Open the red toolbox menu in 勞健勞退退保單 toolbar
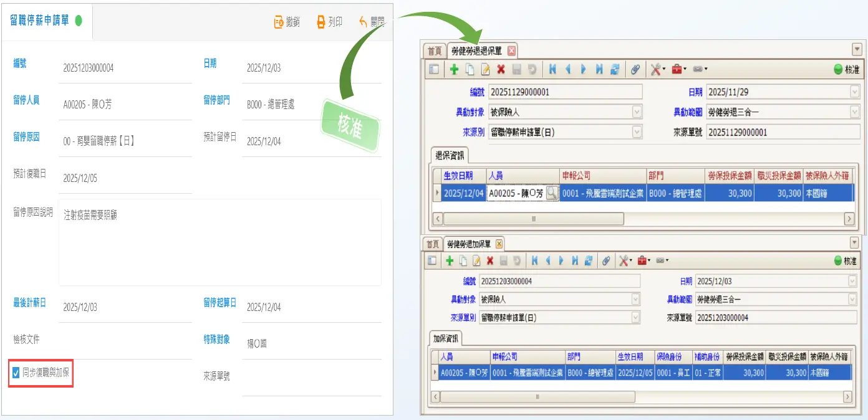 pos(677,70)
